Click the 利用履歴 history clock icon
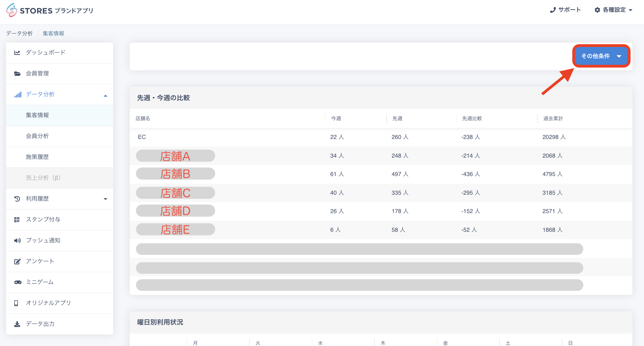This screenshot has height=346, width=644. tap(17, 199)
